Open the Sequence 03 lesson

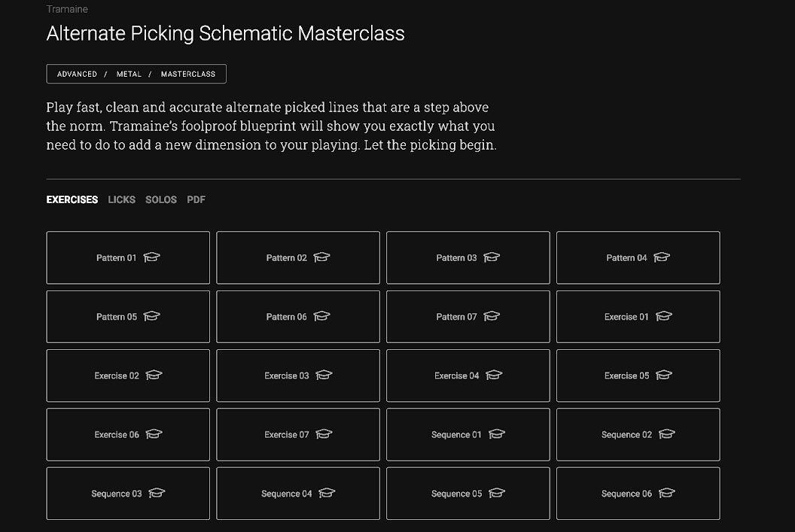(x=128, y=494)
